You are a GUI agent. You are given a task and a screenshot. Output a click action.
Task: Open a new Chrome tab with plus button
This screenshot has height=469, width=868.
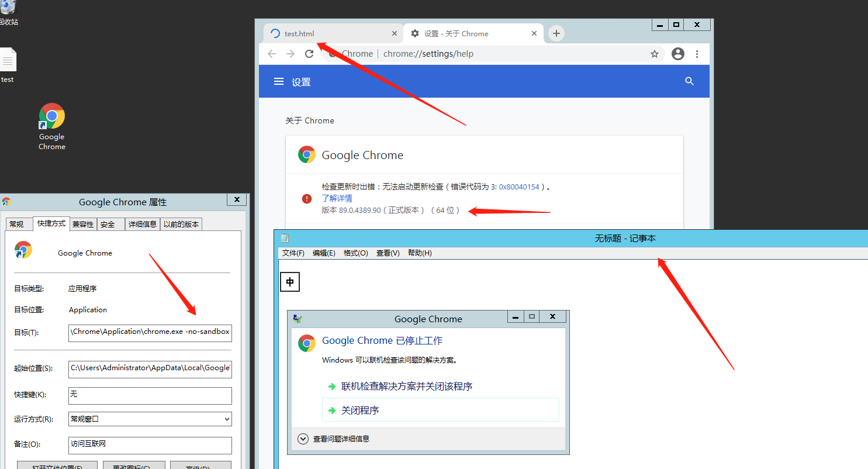[556, 33]
